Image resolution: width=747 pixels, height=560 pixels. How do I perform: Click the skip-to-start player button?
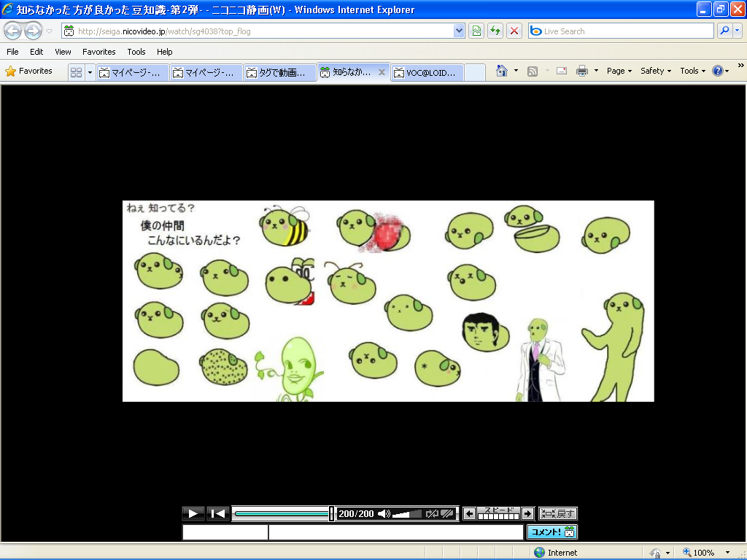218,514
